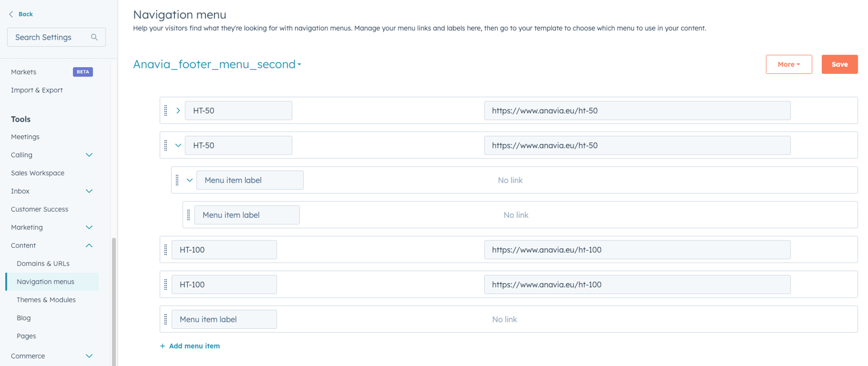The height and width of the screenshot is (366, 868).
Task: Collapse the Content section in sidebar
Action: [89, 246]
